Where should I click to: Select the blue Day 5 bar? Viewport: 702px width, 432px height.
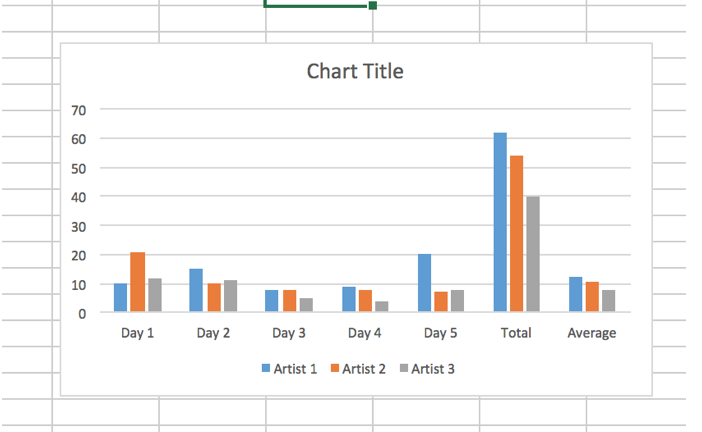(x=425, y=283)
